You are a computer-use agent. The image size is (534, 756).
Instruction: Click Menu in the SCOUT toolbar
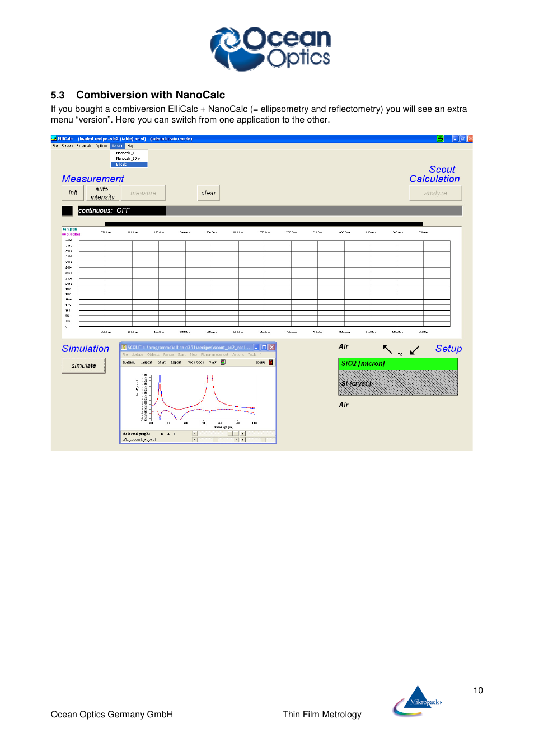tap(260, 362)
